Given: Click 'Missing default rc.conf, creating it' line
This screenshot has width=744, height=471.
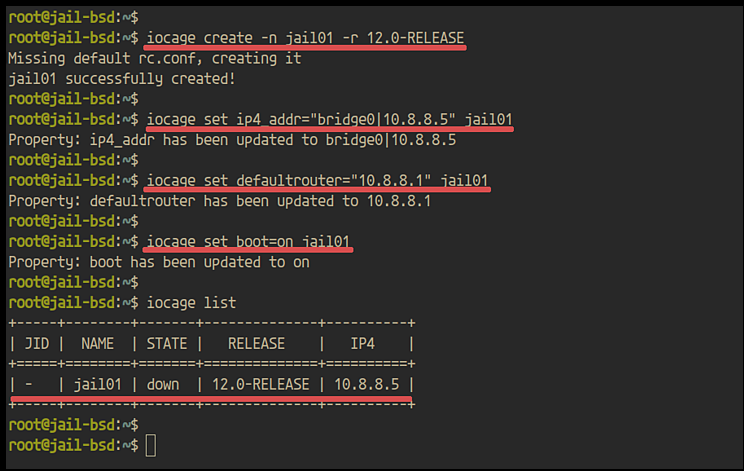Looking at the screenshot, I should (154, 58).
